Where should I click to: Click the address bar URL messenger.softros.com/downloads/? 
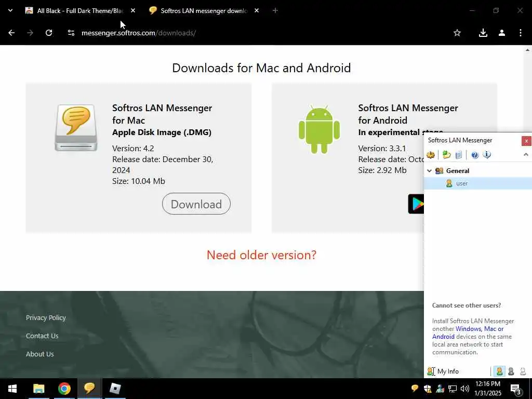coord(138,33)
